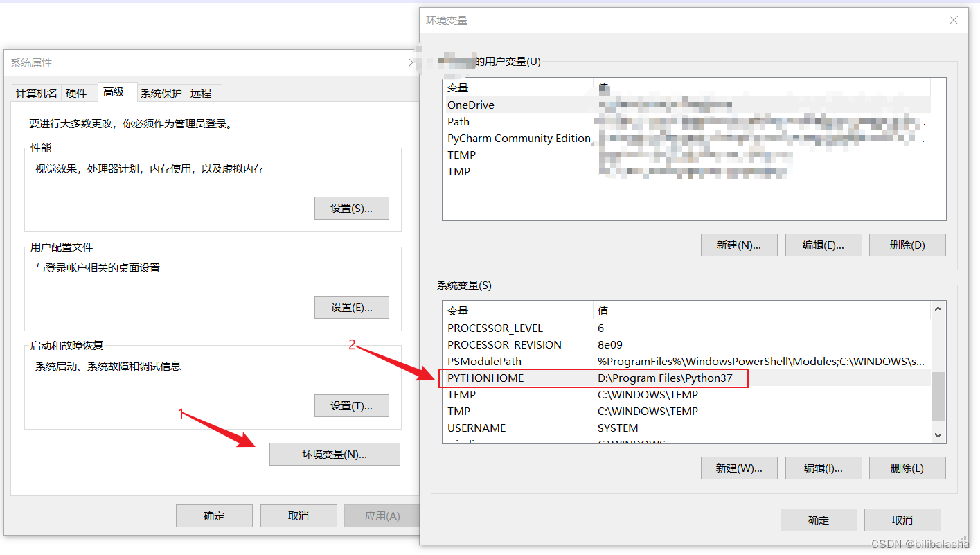Switch to the 计算机名 tab
980x555 pixels.
pos(37,93)
